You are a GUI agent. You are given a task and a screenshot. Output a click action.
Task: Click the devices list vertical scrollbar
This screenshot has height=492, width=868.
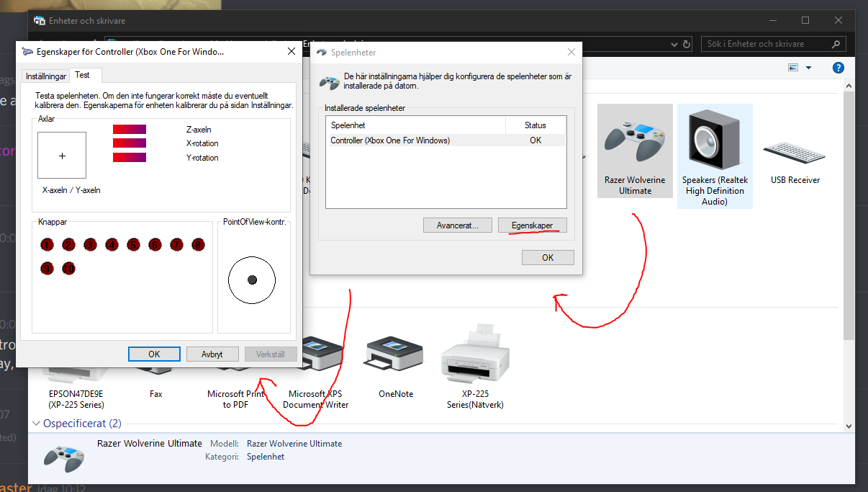[849, 216]
